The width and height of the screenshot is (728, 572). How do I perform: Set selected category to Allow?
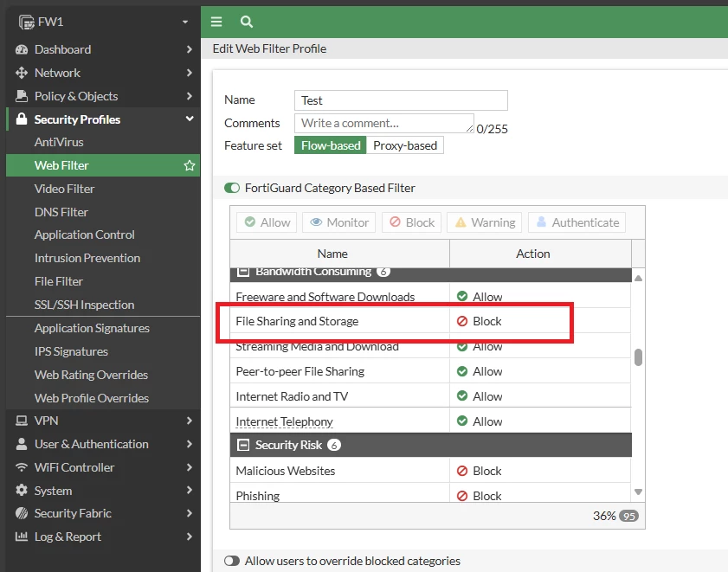click(267, 222)
